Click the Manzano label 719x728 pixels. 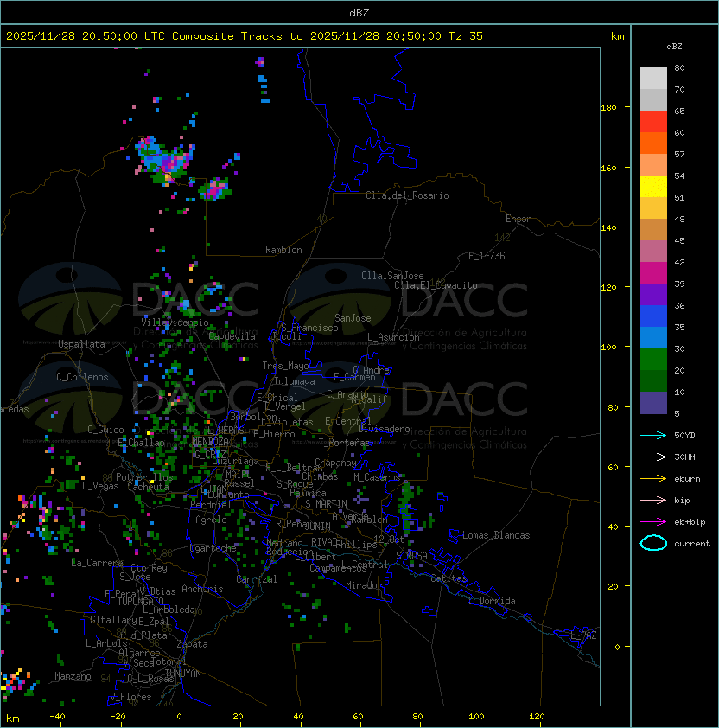click(x=73, y=676)
